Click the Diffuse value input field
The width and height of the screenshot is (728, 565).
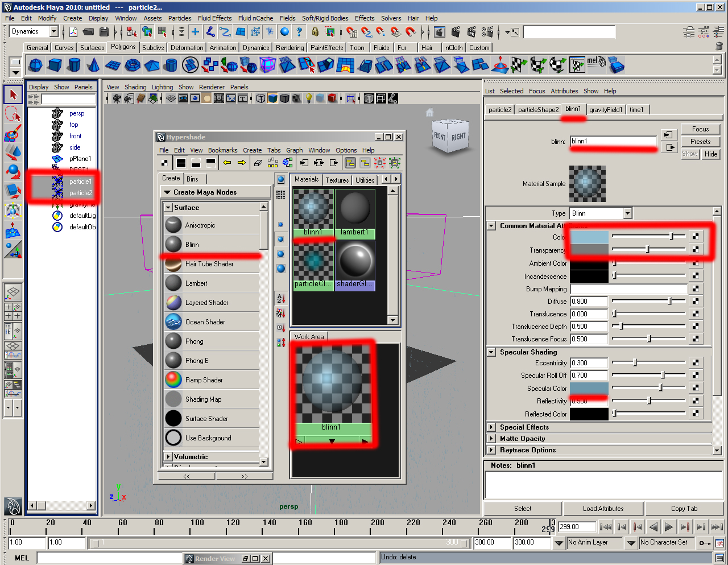pos(589,301)
